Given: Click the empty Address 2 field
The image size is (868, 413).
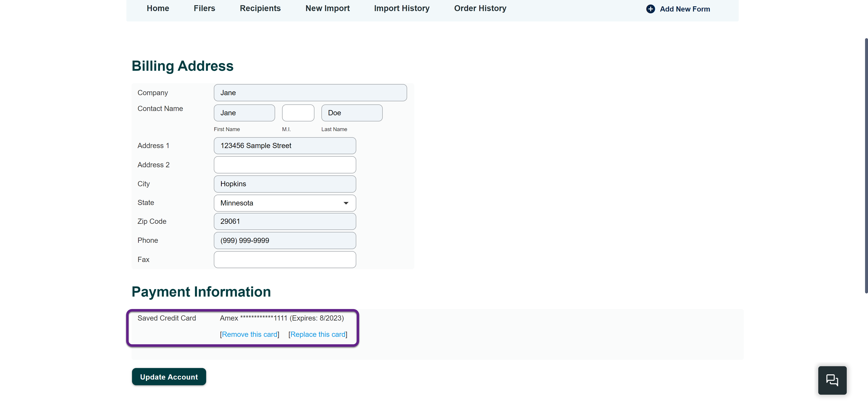Looking at the screenshot, I should pyautogui.click(x=285, y=165).
